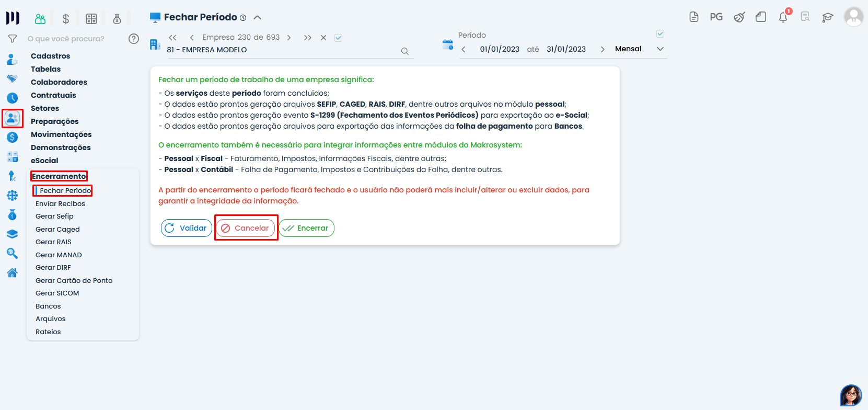This screenshot has width=868, height=410.
Task: Collapse the Fechar Período header chevron
Action: [257, 17]
